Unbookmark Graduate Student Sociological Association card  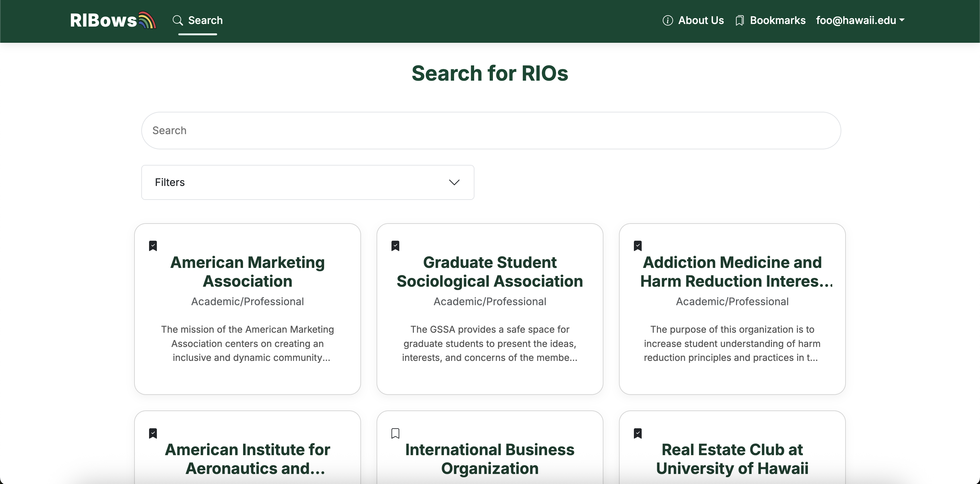tap(395, 246)
